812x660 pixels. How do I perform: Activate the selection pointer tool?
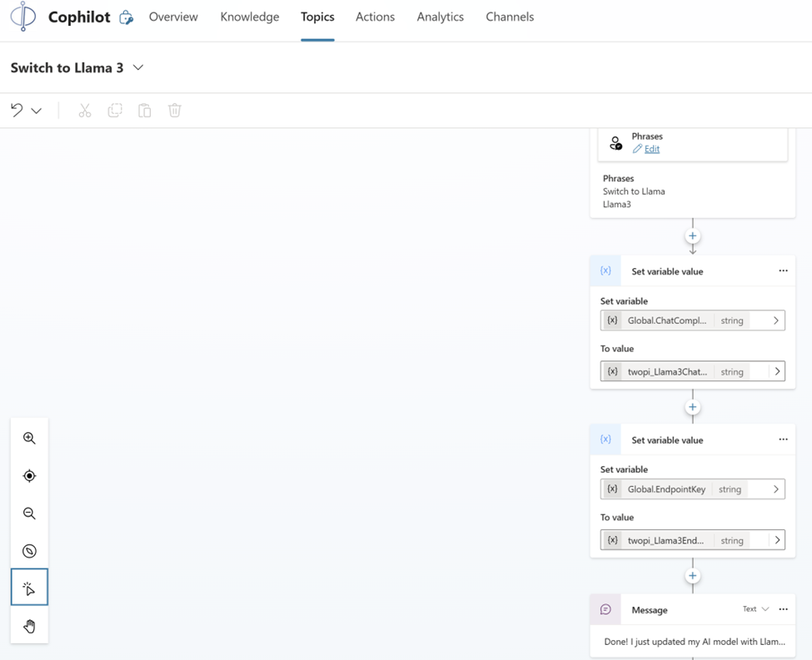[x=29, y=588]
